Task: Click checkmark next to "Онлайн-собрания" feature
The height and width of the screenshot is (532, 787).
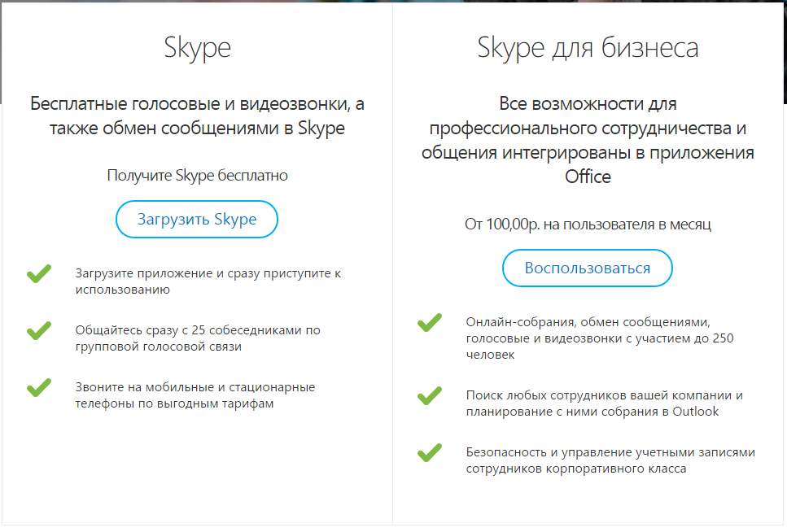Action: coord(429,323)
